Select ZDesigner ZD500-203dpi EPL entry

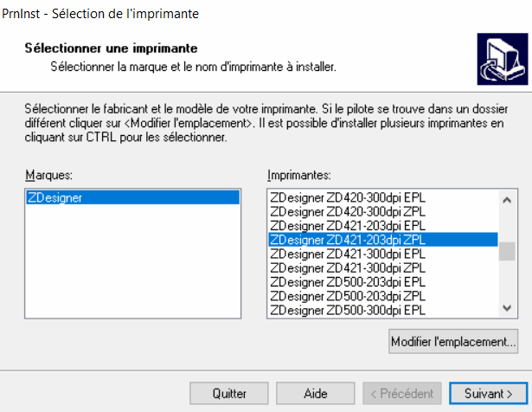tap(348, 281)
